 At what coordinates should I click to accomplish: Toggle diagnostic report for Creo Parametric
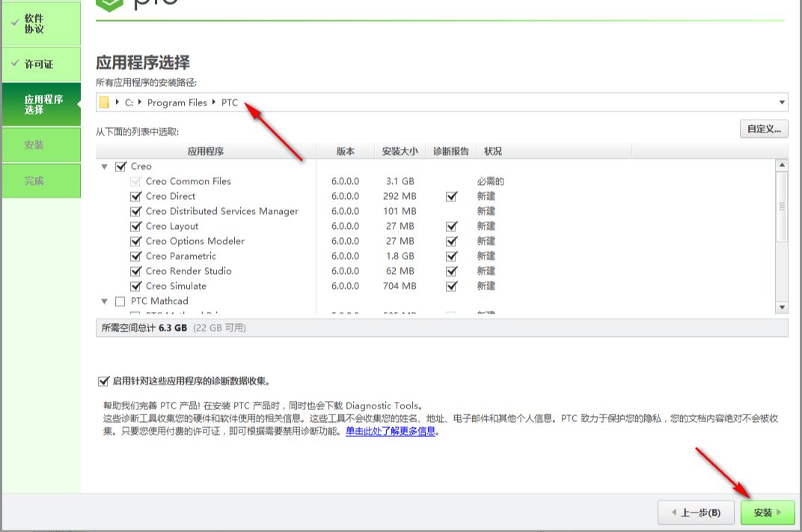click(x=451, y=257)
